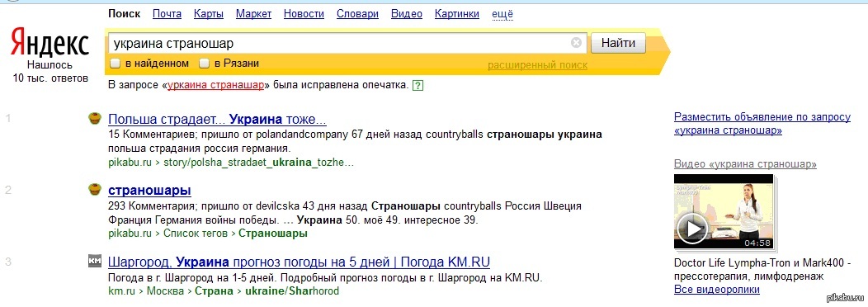868x307 pixels.
Task: Search original query 'уркаина странашар'
Action: click(x=215, y=86)
